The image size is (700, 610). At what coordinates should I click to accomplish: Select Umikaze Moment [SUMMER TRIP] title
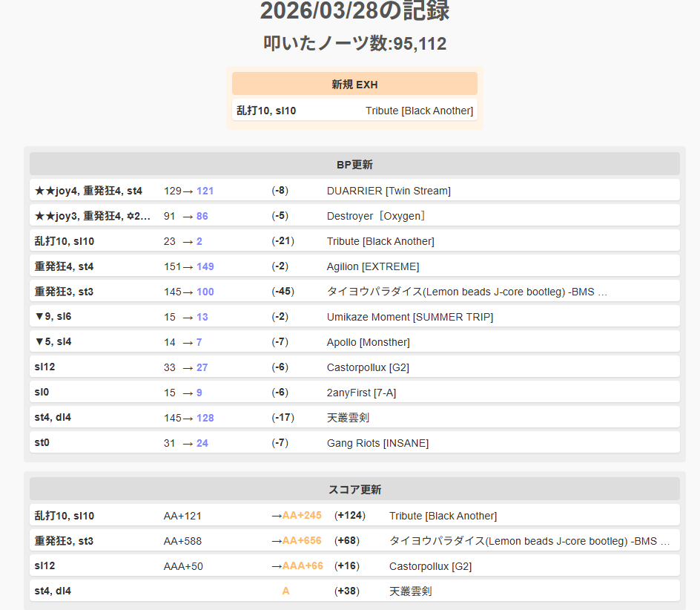[x=410, y=317]
